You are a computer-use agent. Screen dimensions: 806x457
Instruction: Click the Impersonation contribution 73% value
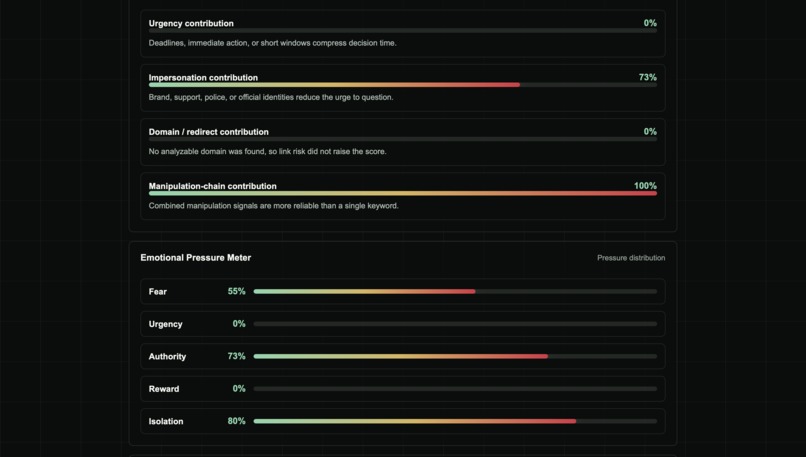click(647, 77)
